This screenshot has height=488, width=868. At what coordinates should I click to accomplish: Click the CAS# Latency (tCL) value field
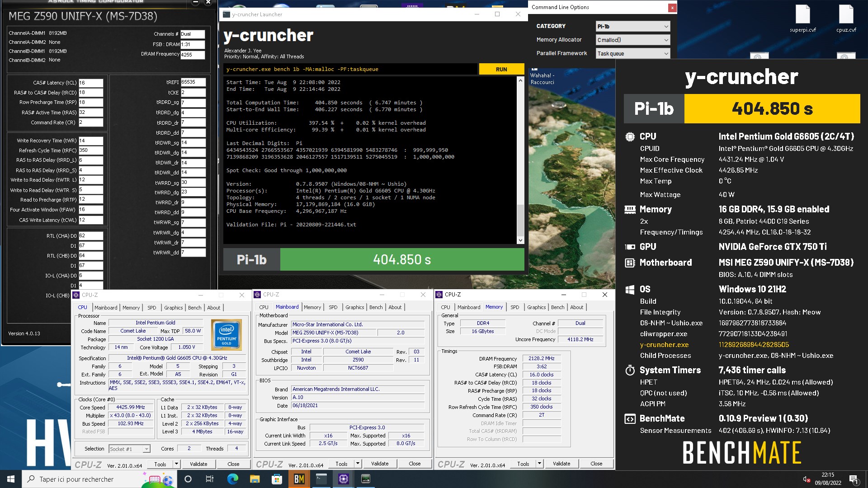(x=91, y=83)
